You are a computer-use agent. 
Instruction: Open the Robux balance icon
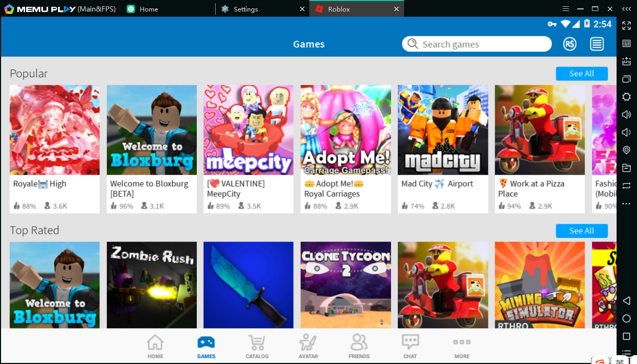click(x=570, y=44)
